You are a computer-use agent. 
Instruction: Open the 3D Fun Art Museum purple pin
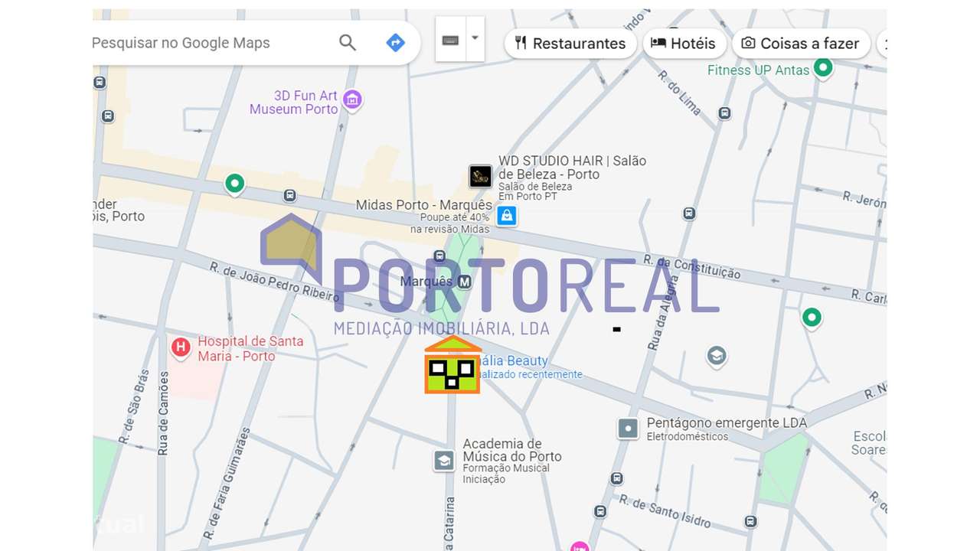click(351, 100)
